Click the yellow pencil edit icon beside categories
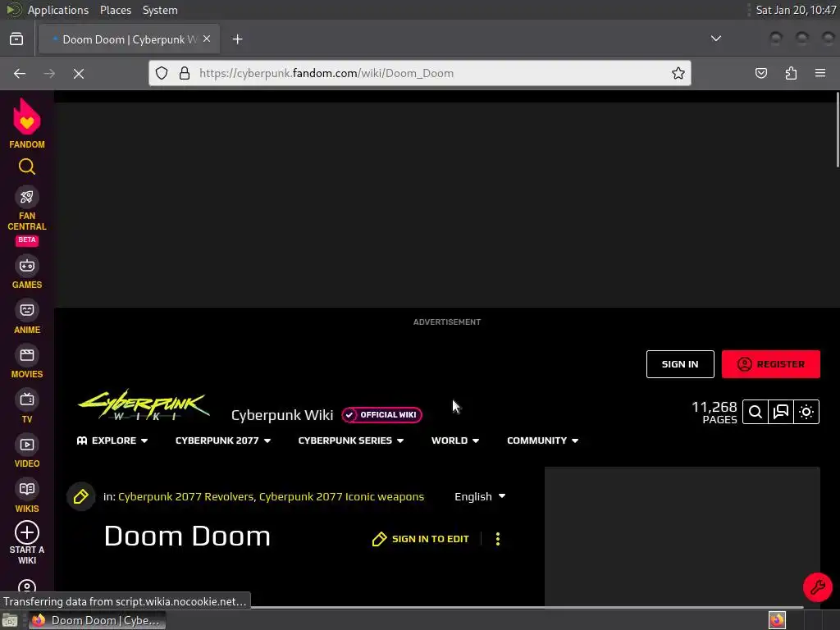Screen dimensions: 840x630 point(81,496)
